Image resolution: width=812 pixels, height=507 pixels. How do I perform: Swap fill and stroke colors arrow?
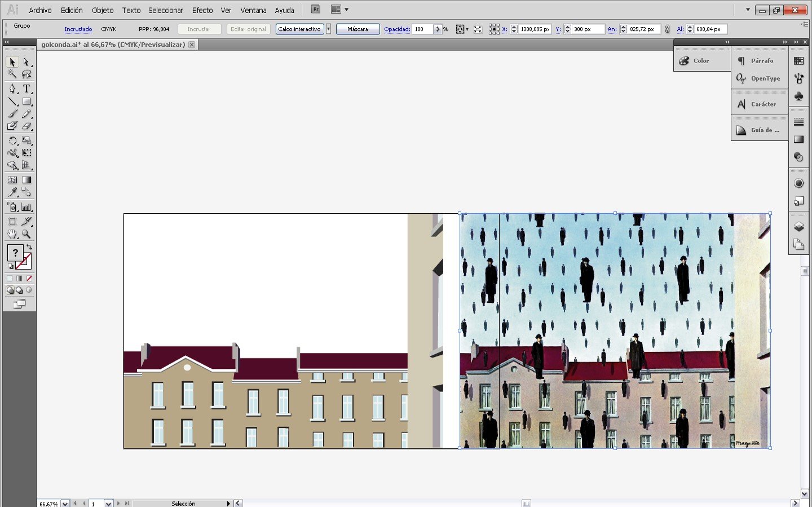tap(29, 247)
